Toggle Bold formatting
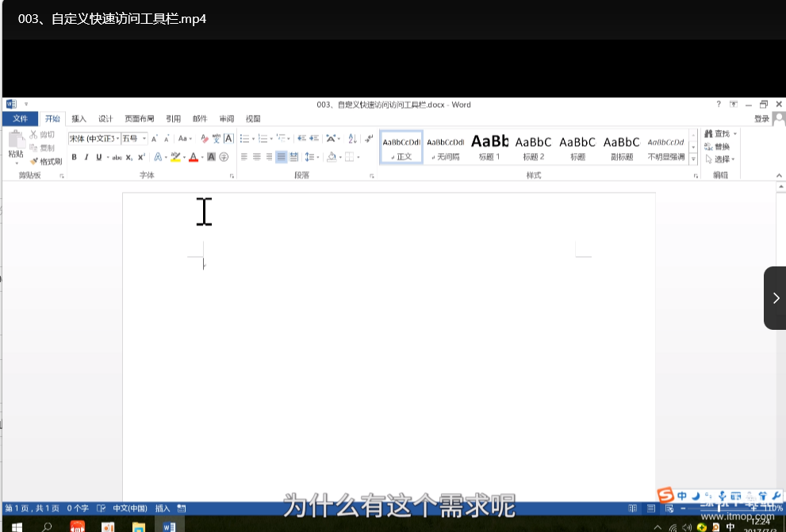This screenshot has height=532, width=786. pyautogui.click(x=75, y=157)
